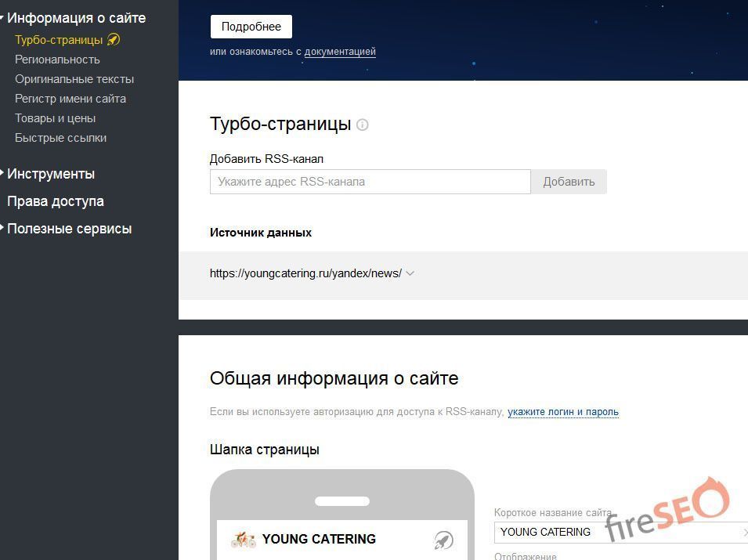The width and height of the screenshot is (748, 560).
Task: Open the Товары и цены page
Action: click(54, 117)
